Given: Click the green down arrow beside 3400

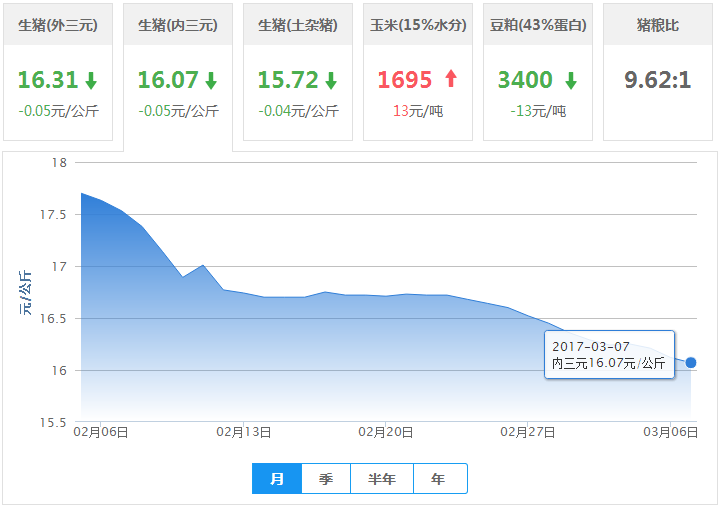Looking at the screenshot, I should (x=570, y=81).
